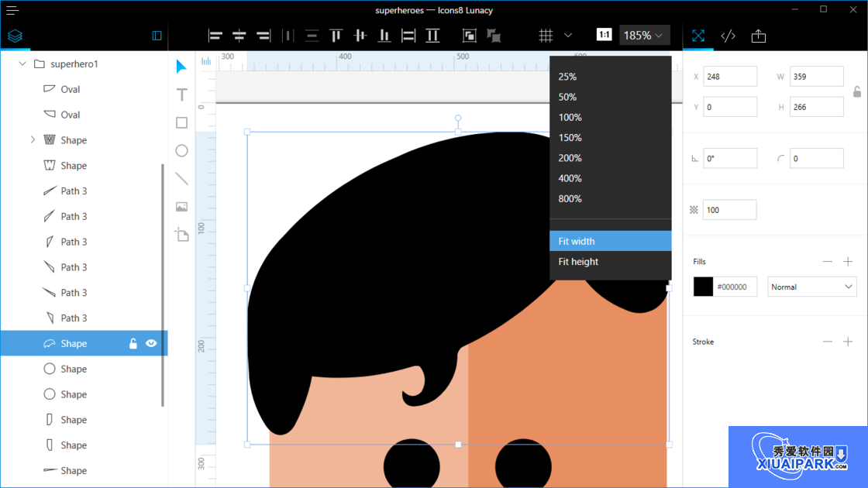Select the Move arrow tool
This screenshot has height=488, width=868.
(181, 67)
